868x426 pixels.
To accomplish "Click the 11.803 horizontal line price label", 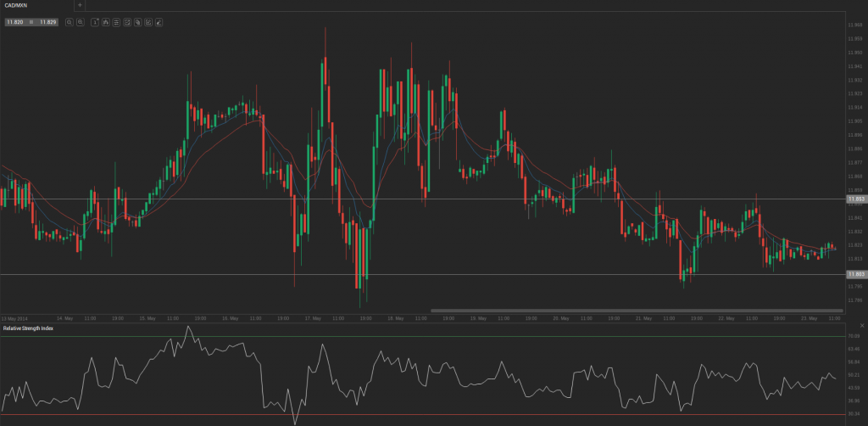I will point(856,274).
